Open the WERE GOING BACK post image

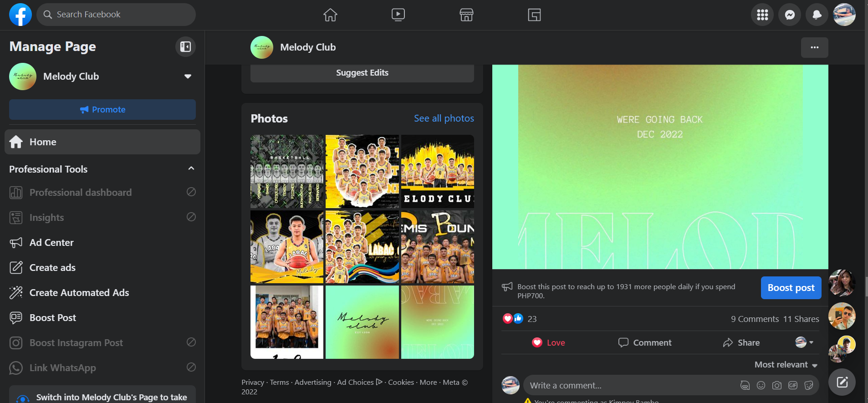[x=660, y=167]
